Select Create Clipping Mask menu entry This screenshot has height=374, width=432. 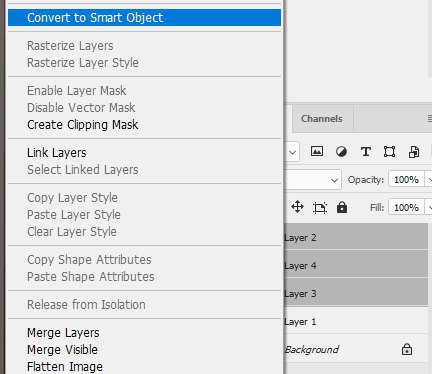82,125
